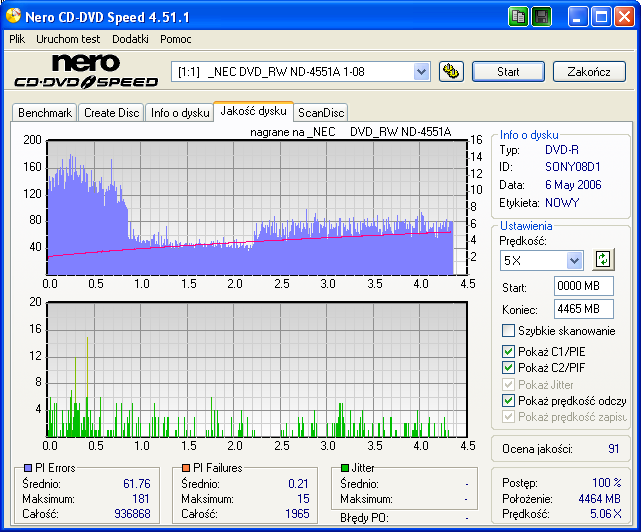Click the Koniec field showing 4465 MB
Image resolution: width=641 pixels, height=532 pixels.
click(584, 309)
